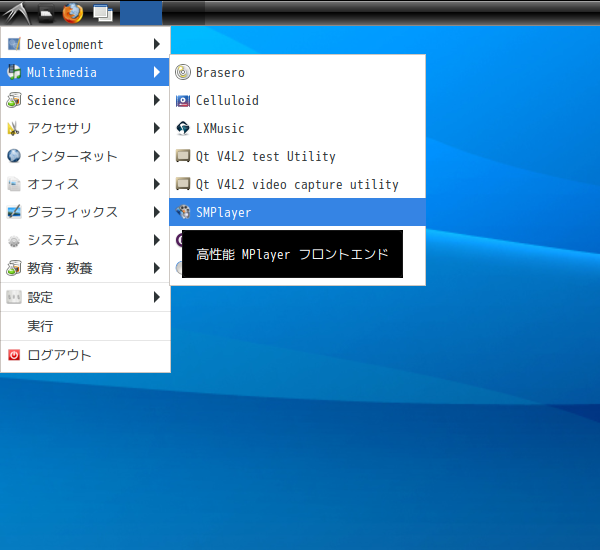
Task: Click the システム gear icon
Action: coord(14,241)
